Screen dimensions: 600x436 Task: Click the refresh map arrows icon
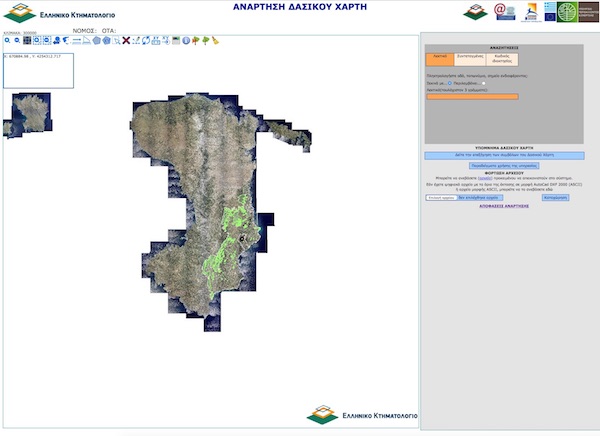tap(146, 41)
